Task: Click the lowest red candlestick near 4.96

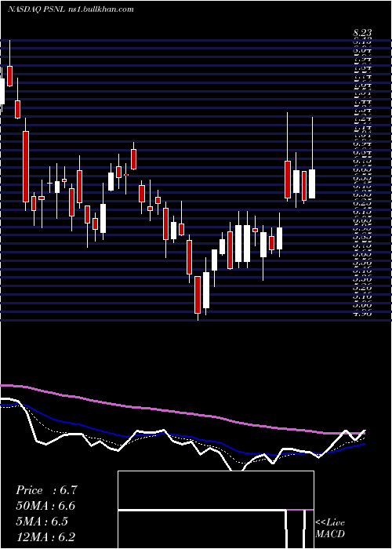Action: 198,294
